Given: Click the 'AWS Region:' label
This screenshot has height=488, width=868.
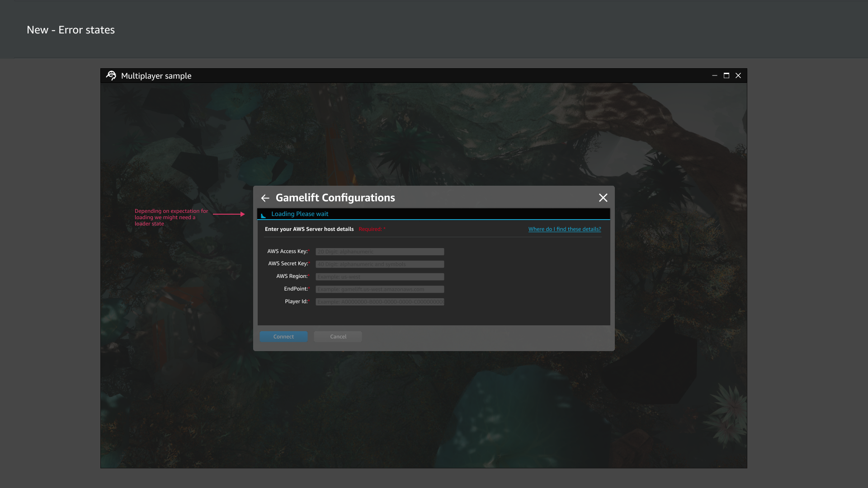Looking at the screenshot, I should click(x=292, y=276).
